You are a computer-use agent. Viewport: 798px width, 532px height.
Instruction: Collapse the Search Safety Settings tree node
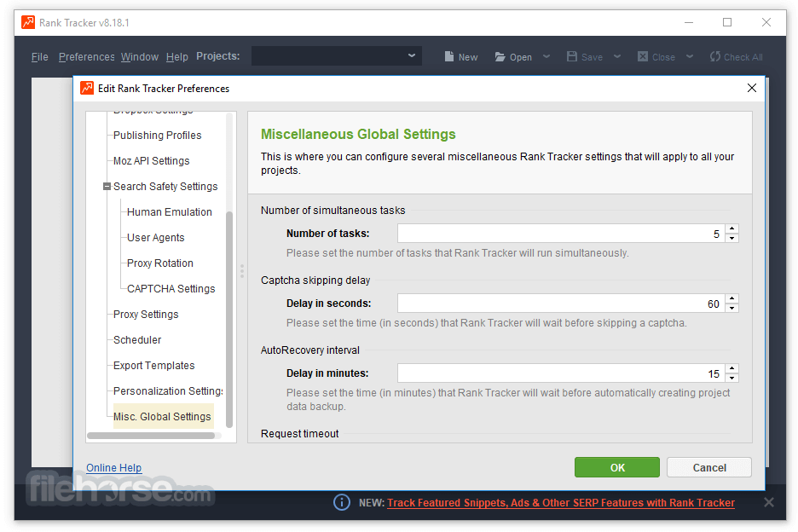pos(107,187)
